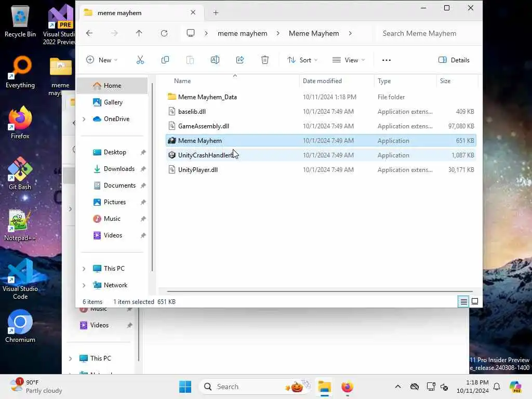This screenshot has height=399, width=532.
Task: Click the horizontal scrollbar in file list
Action: [320, 291]
